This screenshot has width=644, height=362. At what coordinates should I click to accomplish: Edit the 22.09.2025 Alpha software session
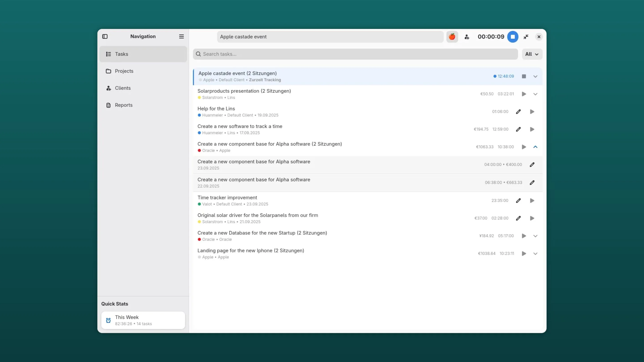tap(532, 182)
